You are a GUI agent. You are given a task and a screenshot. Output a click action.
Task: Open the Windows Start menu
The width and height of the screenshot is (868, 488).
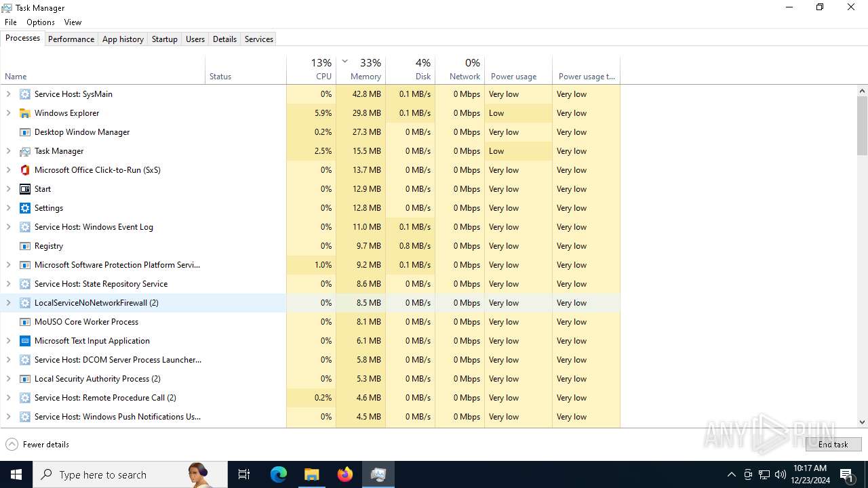point(16,474)
